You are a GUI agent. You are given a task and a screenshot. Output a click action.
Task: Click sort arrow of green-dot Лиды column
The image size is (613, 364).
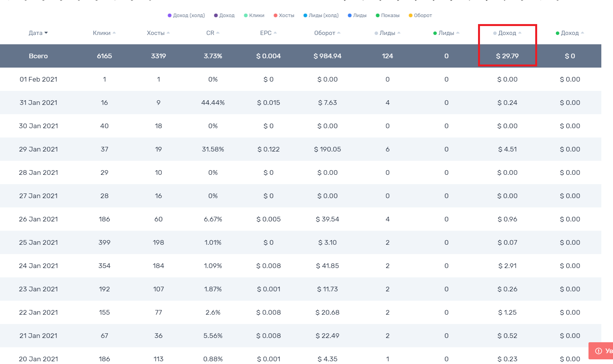[458, 33]
